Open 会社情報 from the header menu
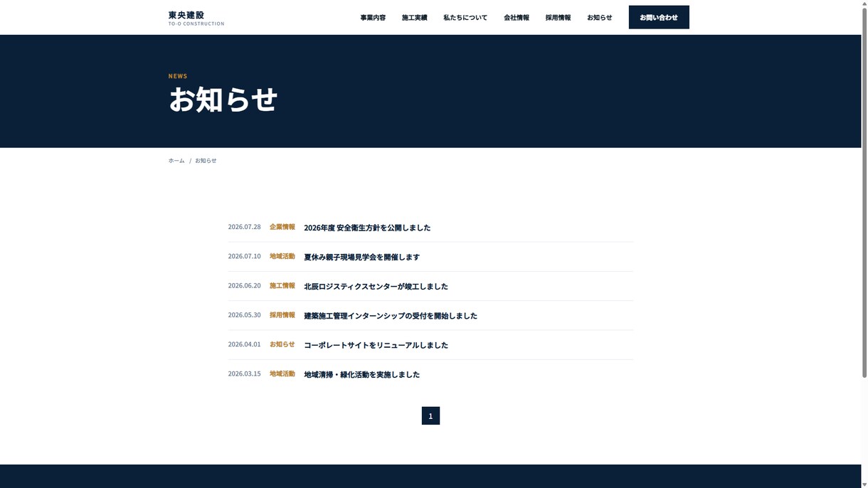The height and width of the screenshot is (488, 868). click(x=517, y=18)
